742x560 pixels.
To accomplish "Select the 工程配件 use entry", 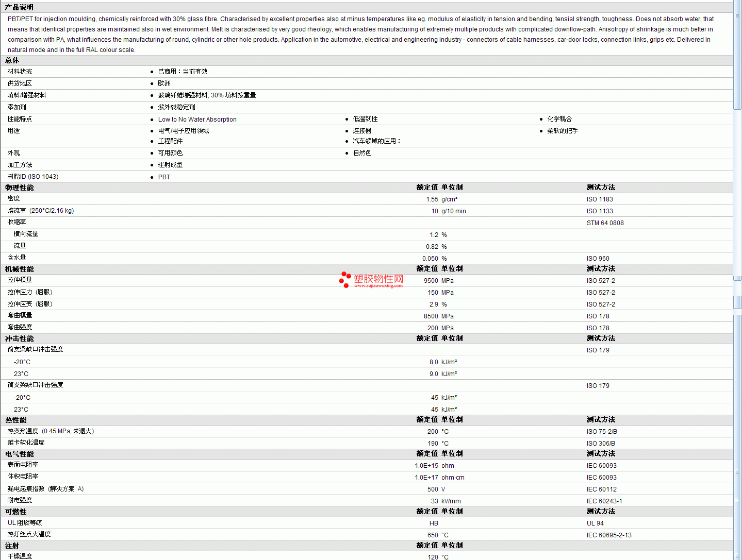I will point(170,141).
